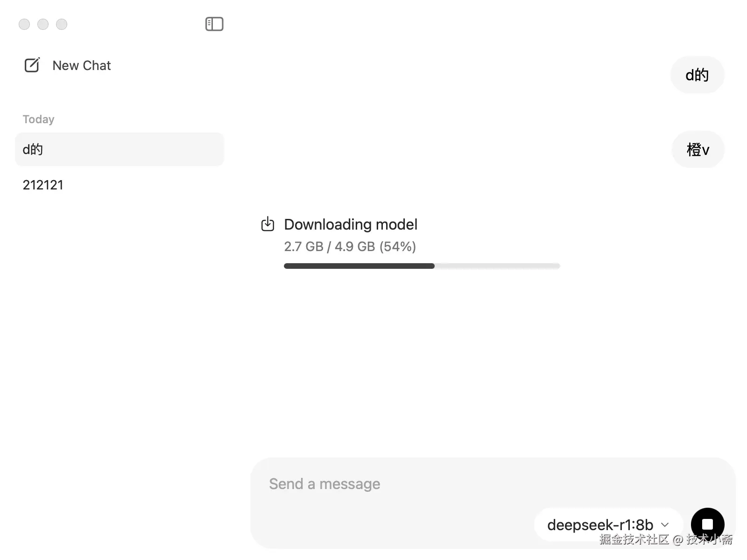Toggle the sidebar panel icon
Image resolution: width=747 pixels, height=560 pixels.
click(214, 24)
